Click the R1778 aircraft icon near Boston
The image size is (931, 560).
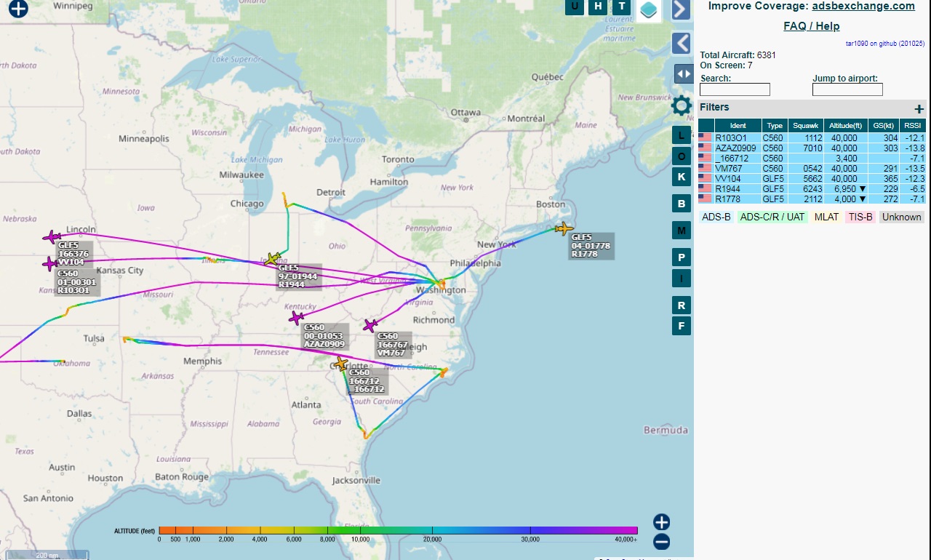[564, 229]
